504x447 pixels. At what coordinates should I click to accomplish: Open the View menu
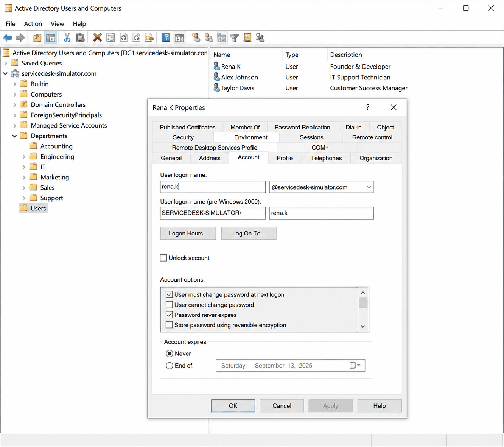pos(57,23)
